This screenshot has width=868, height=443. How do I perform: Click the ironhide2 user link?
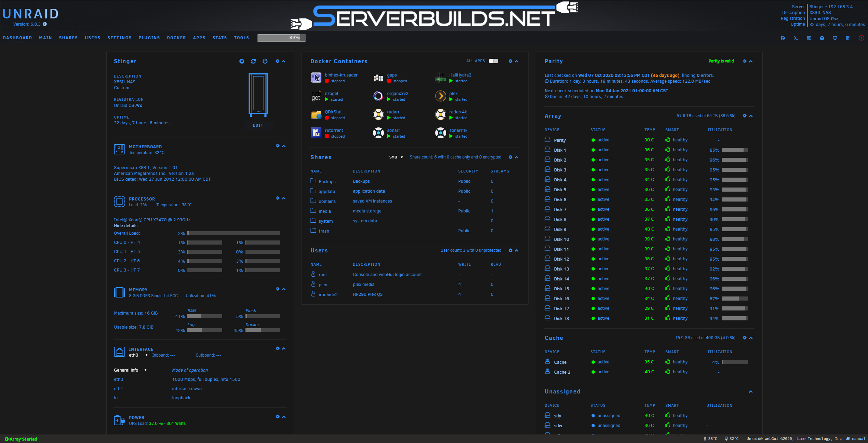tap(328, 295)
